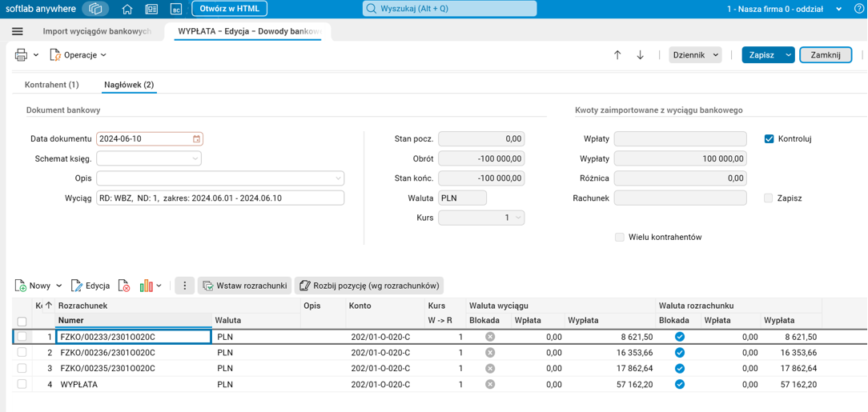This screenshot has height=412, width=868.
Task: Click the three-dots more options button
Action: click(185, 286)
